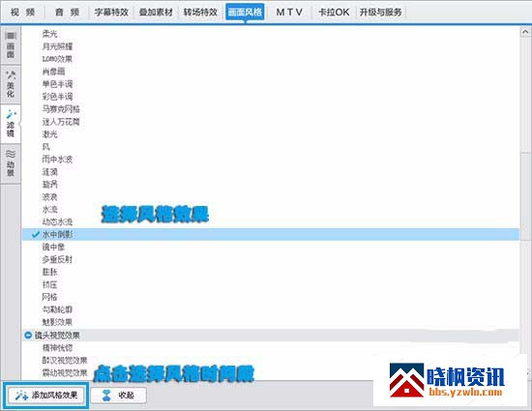This screenshot has height=411, width=532.
Task: Switch to the 转场特效 tab
Action: (x=200, y=13)
